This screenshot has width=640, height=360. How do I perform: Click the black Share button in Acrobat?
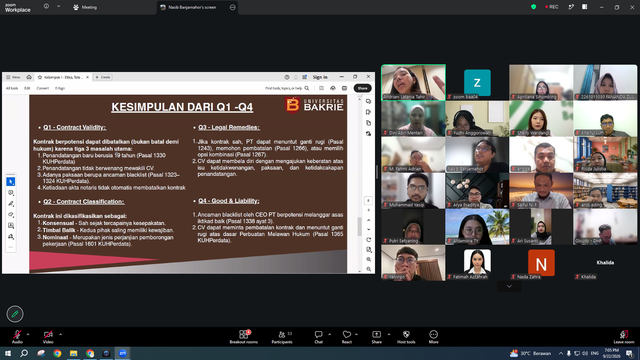click(362, 88)
